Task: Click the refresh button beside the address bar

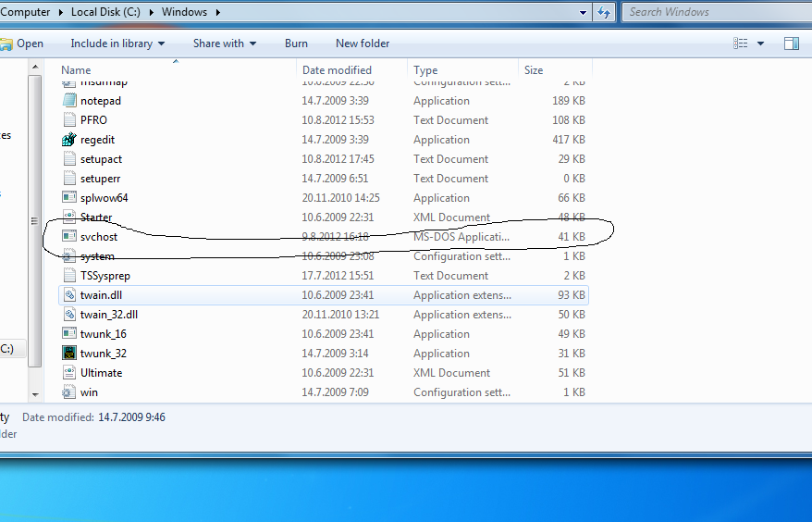Action: (604, 12)
